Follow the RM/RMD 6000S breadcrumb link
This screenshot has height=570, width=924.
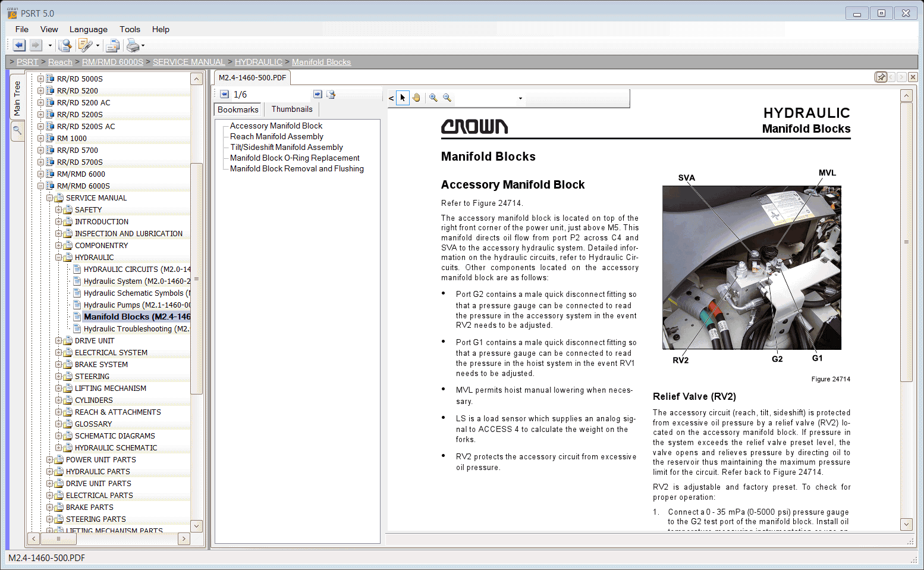[112, 62]
